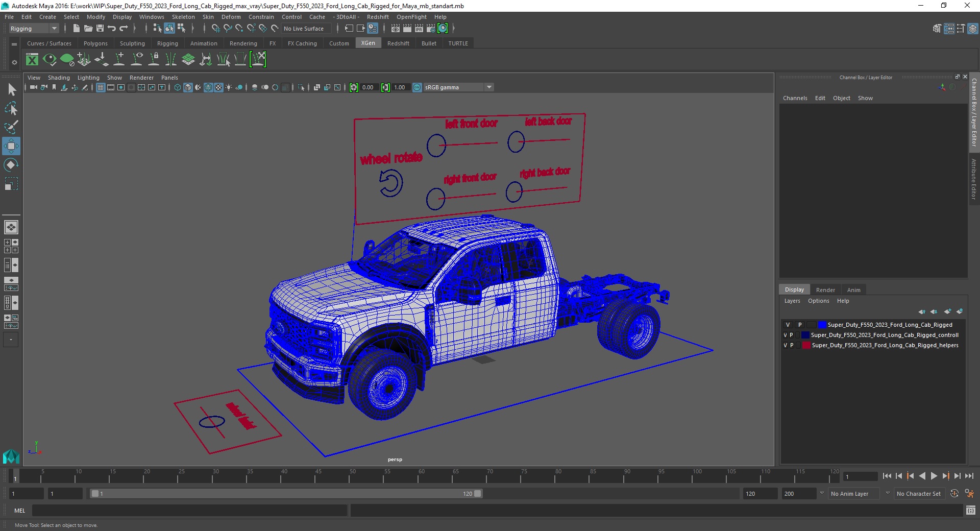Toggle visibility V of the Ford_Long_Cab_Rigged layer

(788, 325)
